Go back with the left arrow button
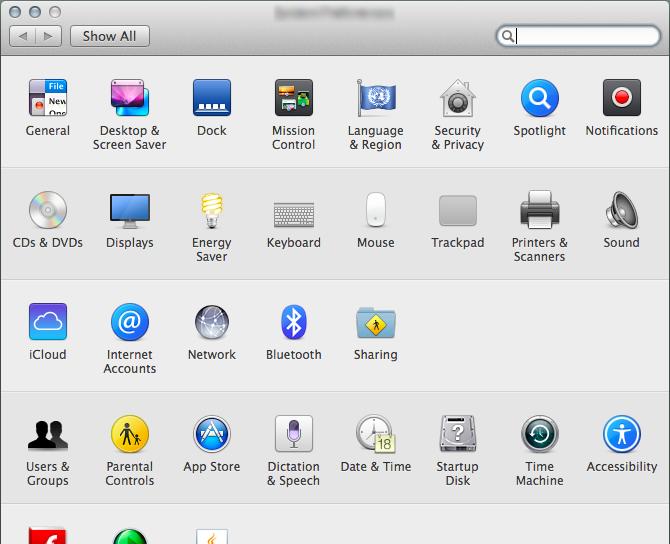 coord(23,36)
